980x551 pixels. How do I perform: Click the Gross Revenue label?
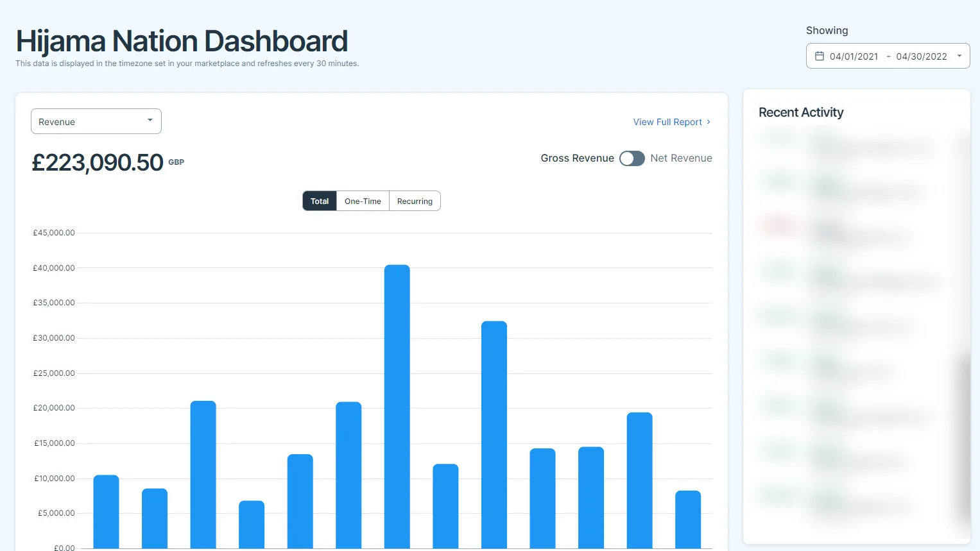point(577,158)
